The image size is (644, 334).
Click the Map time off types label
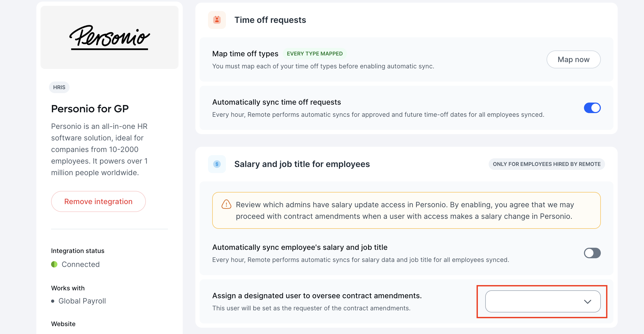[245, 54]
